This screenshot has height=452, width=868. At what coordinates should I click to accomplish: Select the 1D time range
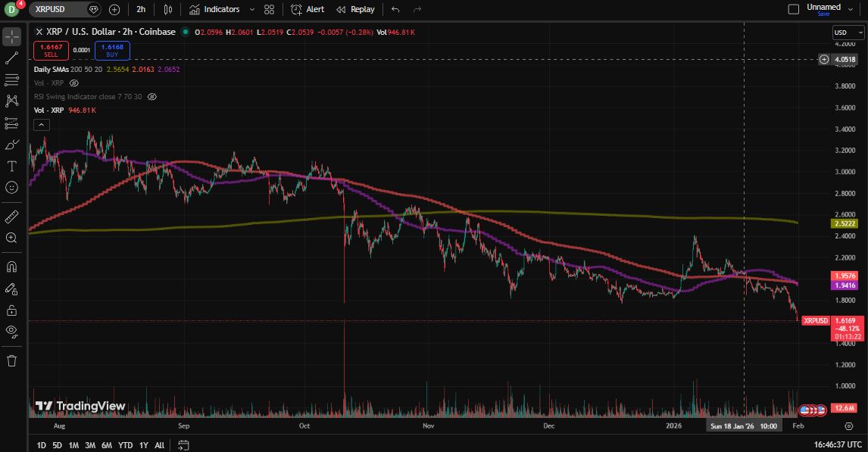coord(41,445)
